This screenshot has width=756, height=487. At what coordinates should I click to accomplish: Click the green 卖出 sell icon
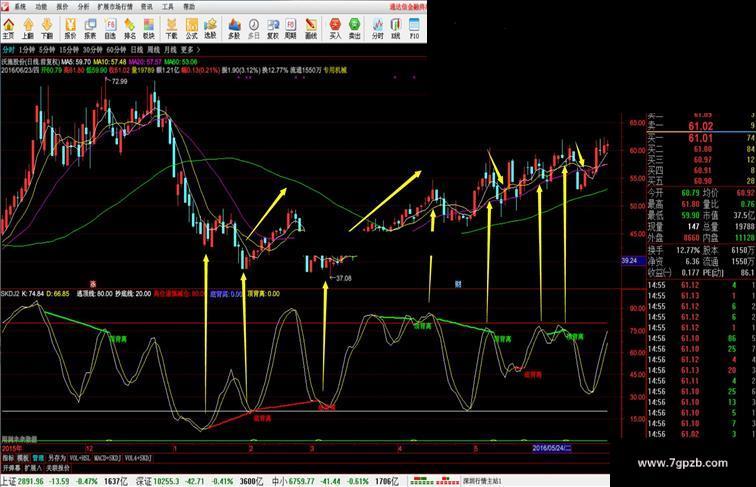click(354, 28)
